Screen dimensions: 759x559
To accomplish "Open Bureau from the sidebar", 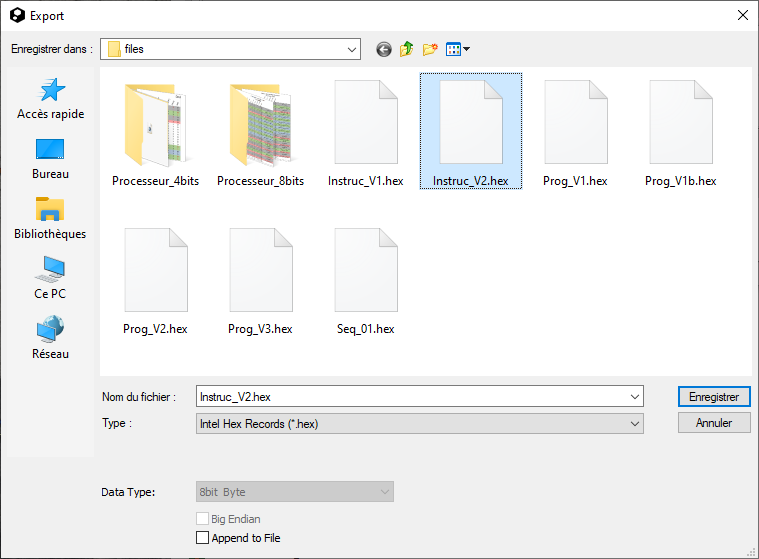I will point(51,159).
